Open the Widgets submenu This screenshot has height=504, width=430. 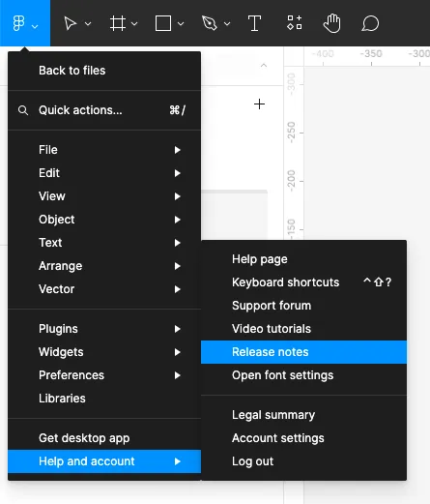104,352
